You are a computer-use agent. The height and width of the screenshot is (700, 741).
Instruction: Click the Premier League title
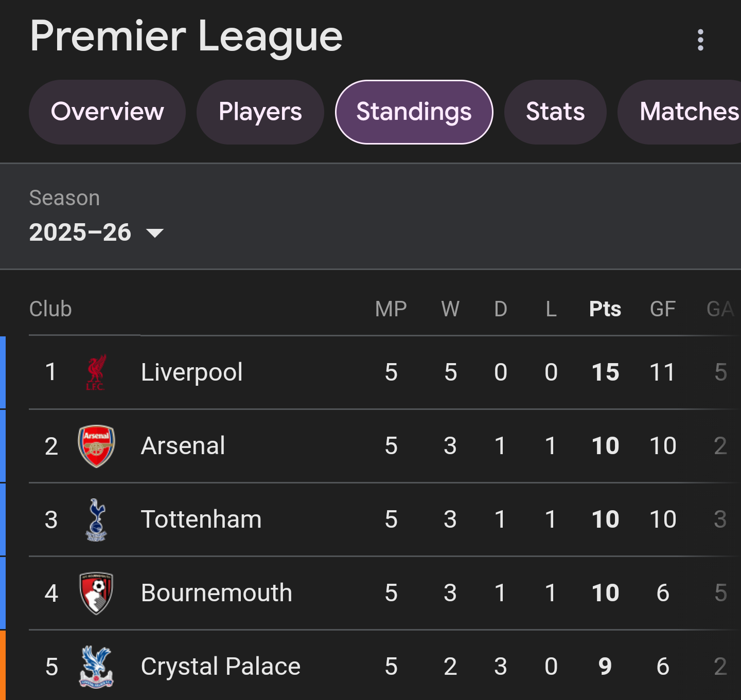pos(186,37)
